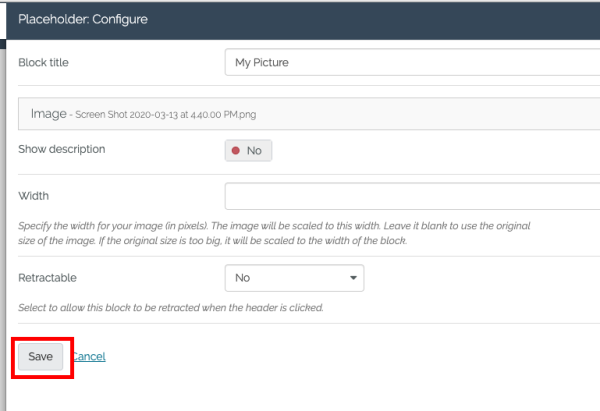Click the 'Image' heading word in panel
The width and height of the screenshot is (600, 411).
48,114
